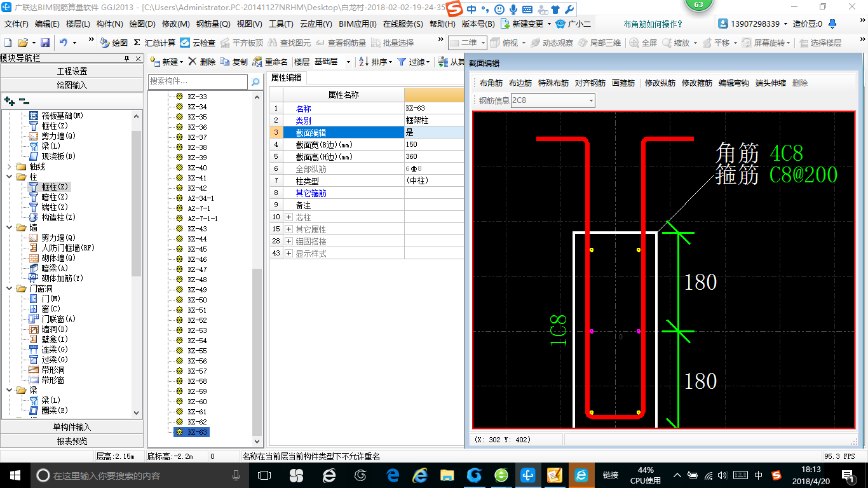Expand the 芯柱 property group
The height and width of the screenshot is (488, 868).
tap(289, 217)
